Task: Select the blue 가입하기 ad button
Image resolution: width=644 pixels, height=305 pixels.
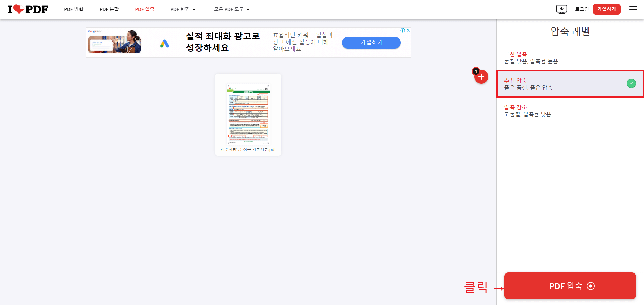Action: coord(371,42)
